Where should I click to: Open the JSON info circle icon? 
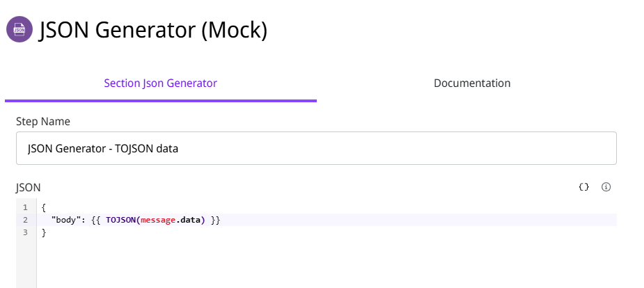(606, 187)
